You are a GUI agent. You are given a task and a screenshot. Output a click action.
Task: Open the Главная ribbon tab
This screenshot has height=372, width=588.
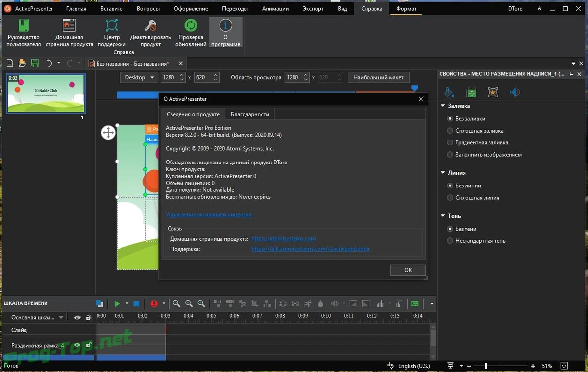[75, 9]
